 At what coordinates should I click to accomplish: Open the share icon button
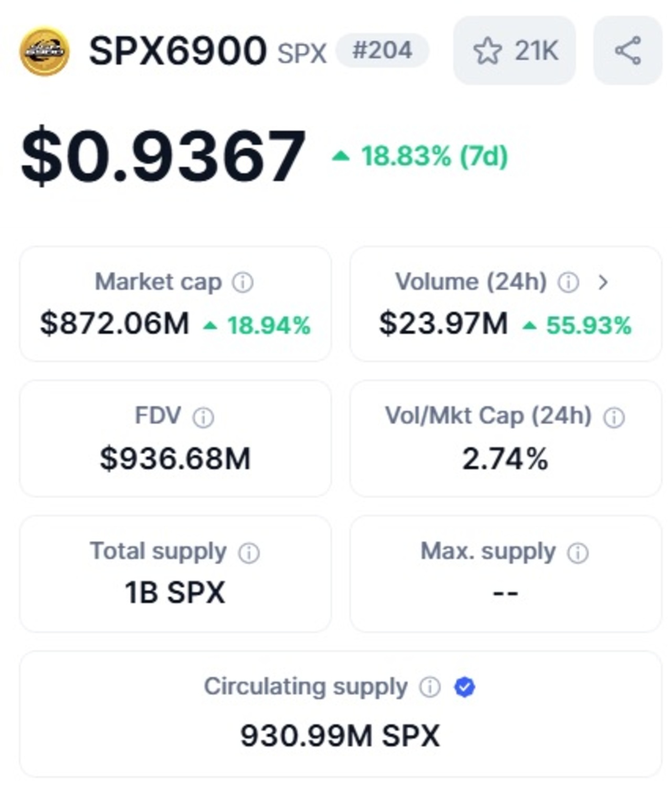pyautogui.click(x=627, y=50)
